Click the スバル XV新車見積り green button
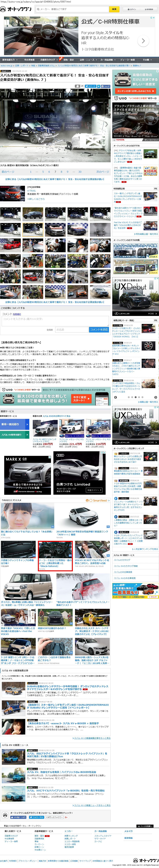The image size is (159, 868). tap(15, 435)
